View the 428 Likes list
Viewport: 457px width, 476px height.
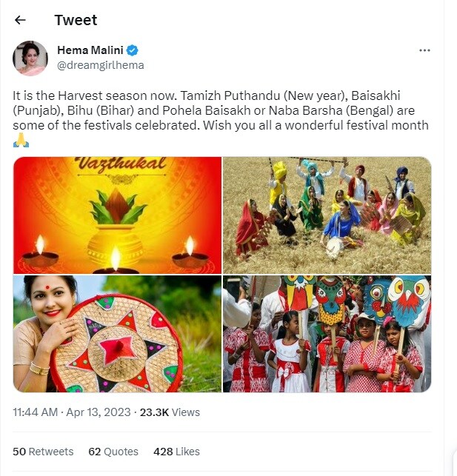176,452
